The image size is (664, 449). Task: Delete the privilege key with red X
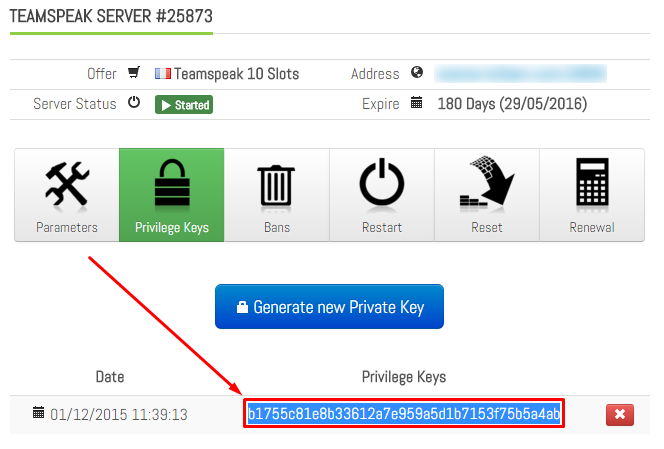(x=620, y=414)
